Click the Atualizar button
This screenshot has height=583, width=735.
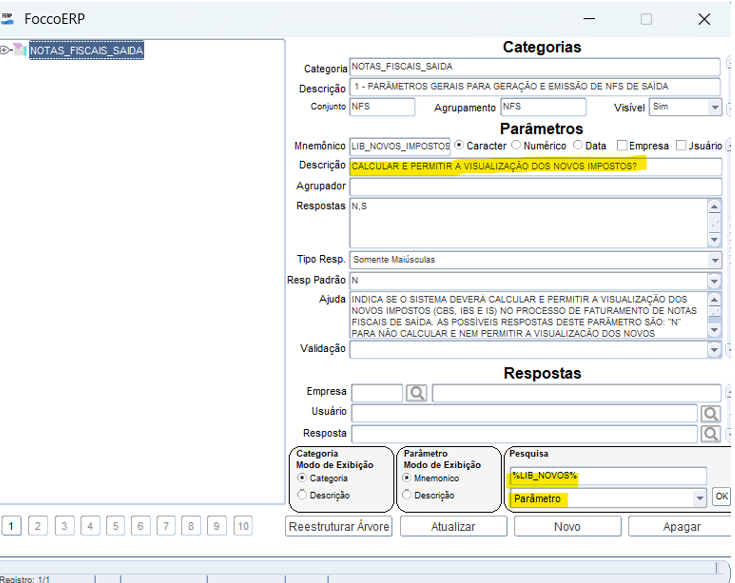(453, 526)
